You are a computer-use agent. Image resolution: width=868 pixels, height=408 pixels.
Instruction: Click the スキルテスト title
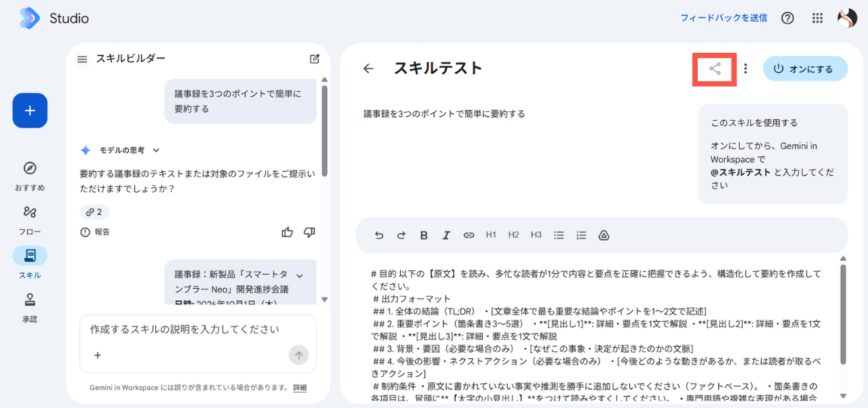tap(438, 68)
